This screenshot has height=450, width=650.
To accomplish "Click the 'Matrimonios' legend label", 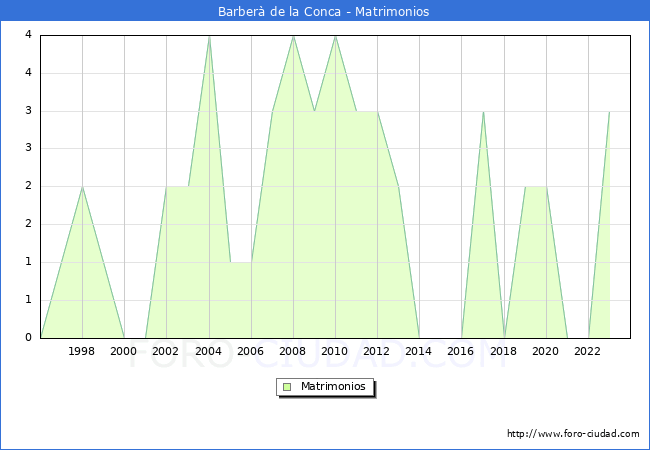I will click(333, 386).
